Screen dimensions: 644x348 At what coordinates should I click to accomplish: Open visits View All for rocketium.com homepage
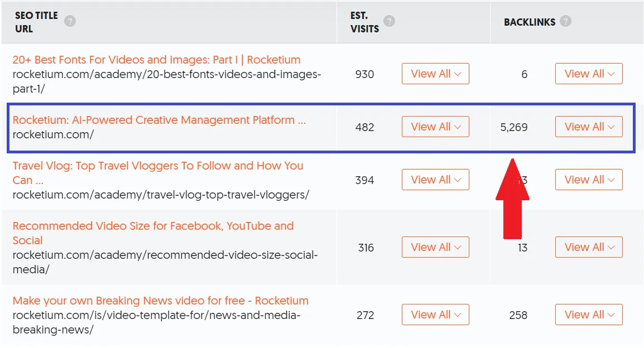(x=435, y=127)
